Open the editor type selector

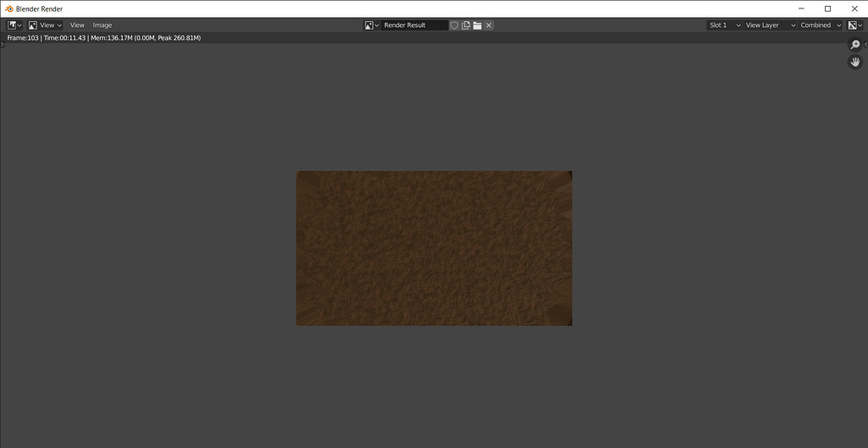point(14,25)
